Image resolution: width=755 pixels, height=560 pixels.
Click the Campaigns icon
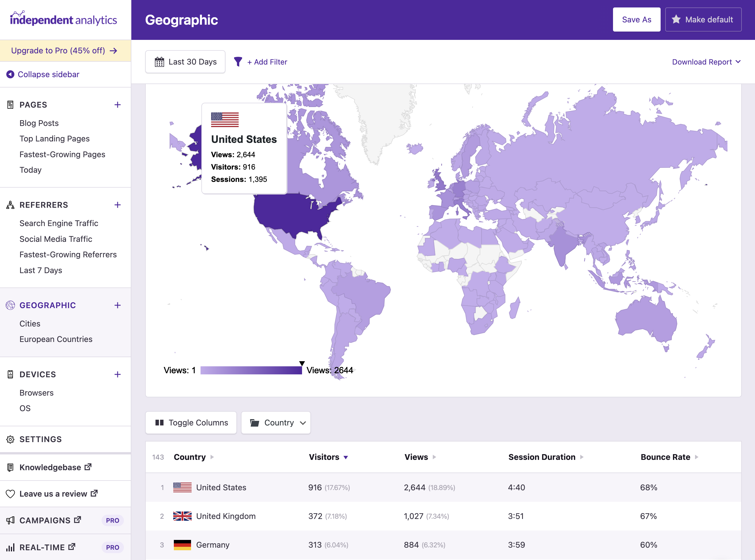pyautogui.click(x=11, y=520)
